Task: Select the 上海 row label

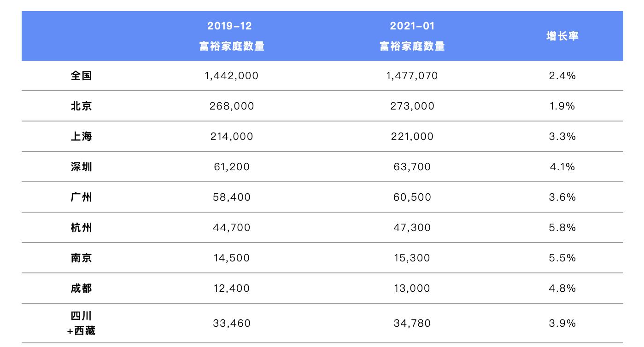Action: click(x=82, y=136)
